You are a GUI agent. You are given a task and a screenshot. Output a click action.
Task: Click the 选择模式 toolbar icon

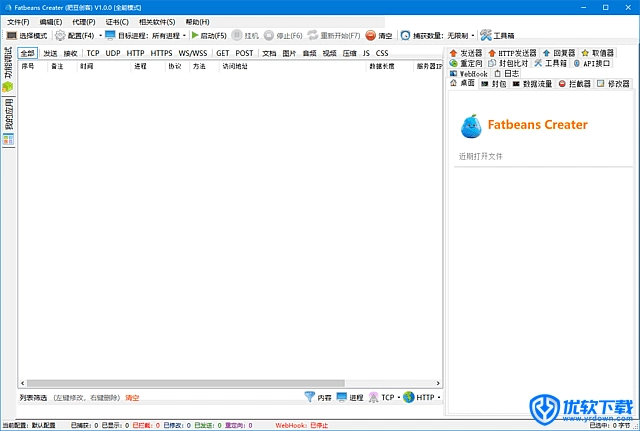[x=12, y=36]
